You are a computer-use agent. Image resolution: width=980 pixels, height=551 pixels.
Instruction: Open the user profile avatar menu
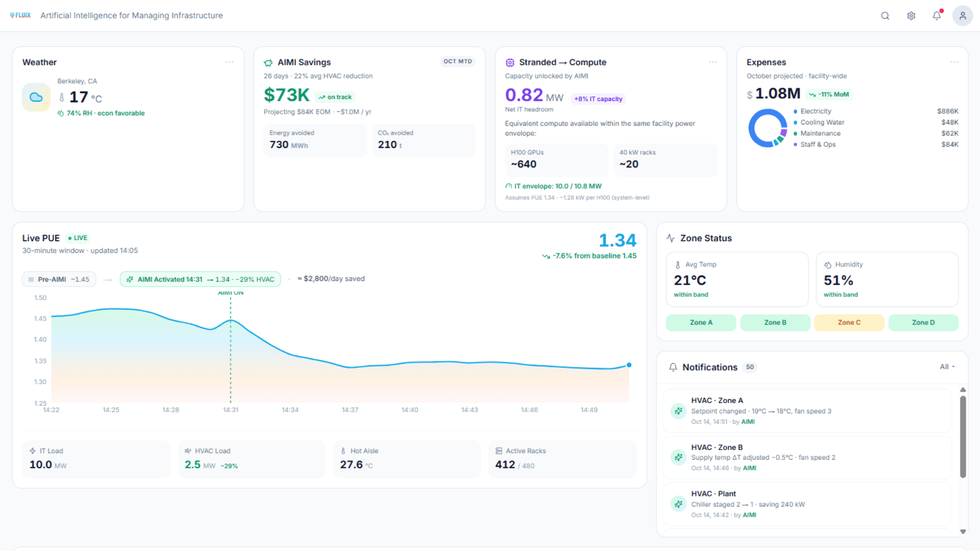click(963, 16)
